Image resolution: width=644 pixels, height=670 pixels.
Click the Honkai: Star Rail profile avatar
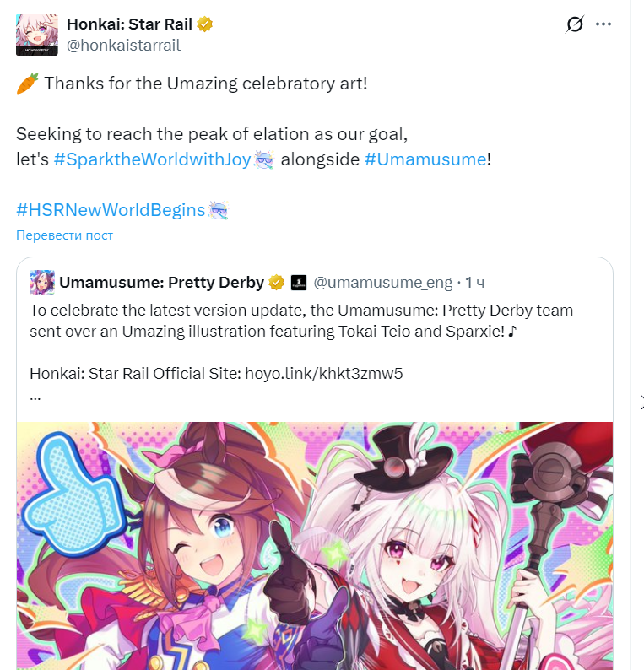click(37, 35)
